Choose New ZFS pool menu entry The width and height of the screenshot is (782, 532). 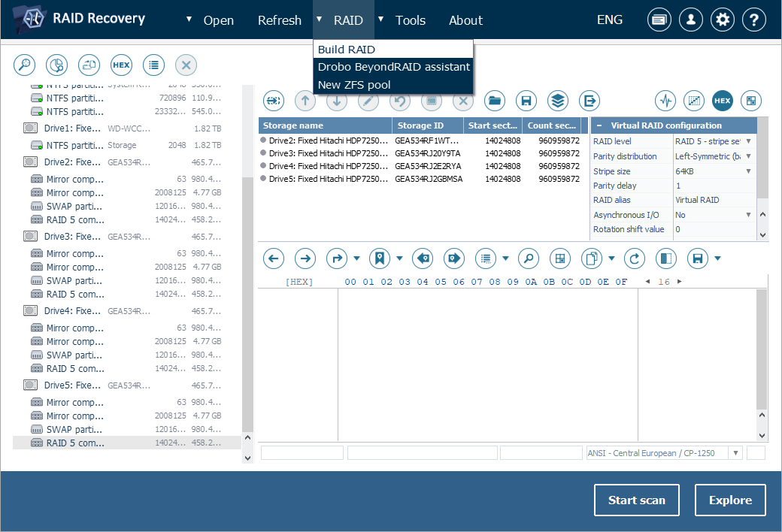tap(354, 85)
